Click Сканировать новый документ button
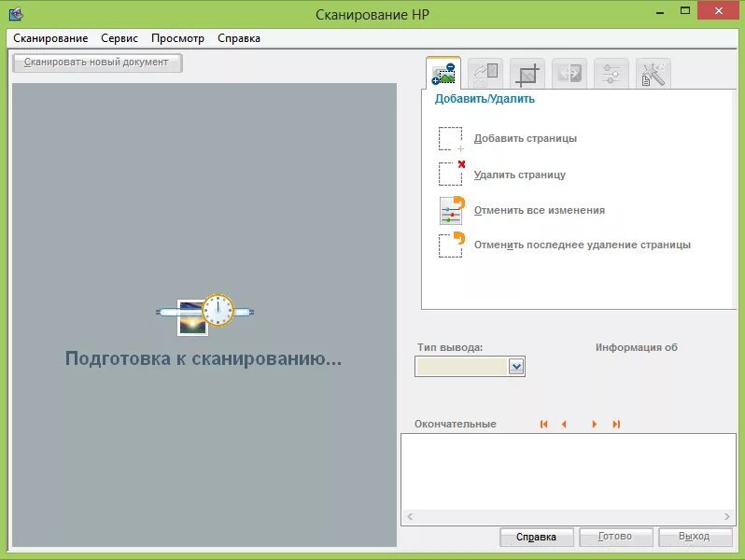 coord(97,63)
